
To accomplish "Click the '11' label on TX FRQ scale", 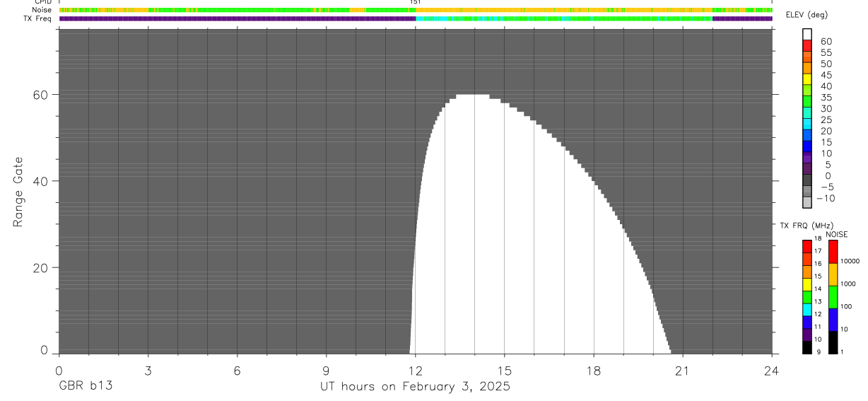I will pyautogui.click(x=818, y=327).
